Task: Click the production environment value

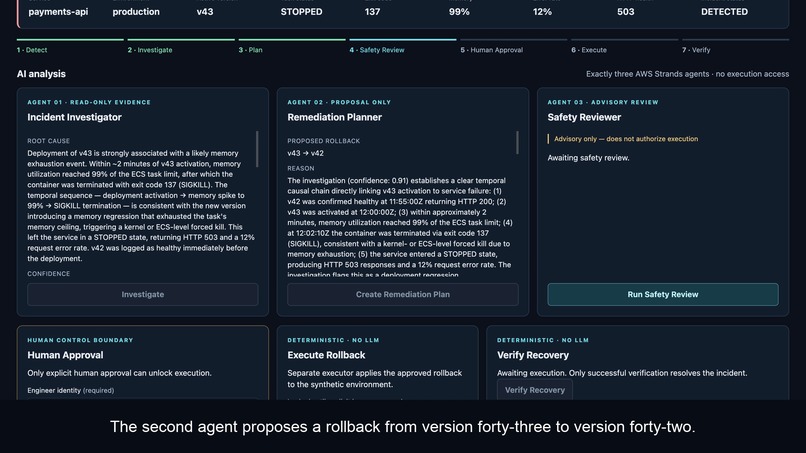Action: (x=136, y=12)
